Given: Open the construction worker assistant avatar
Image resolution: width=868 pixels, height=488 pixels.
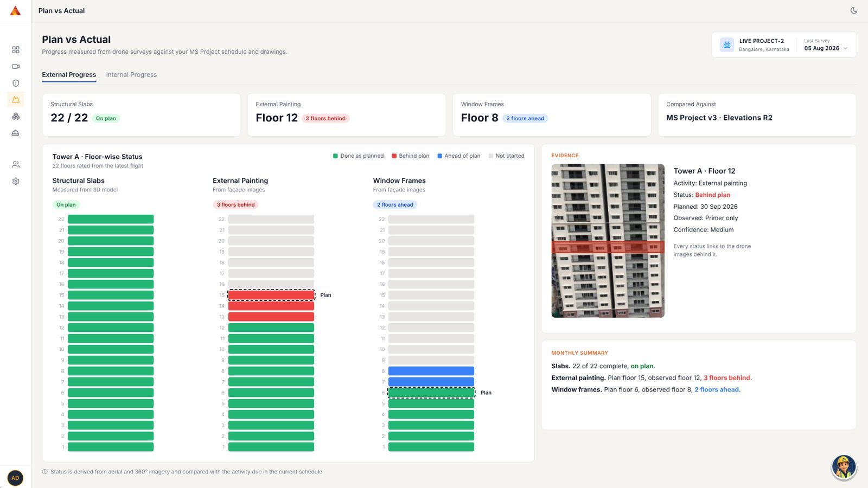Looking at the screenshot, I should (x=844, y=467).
